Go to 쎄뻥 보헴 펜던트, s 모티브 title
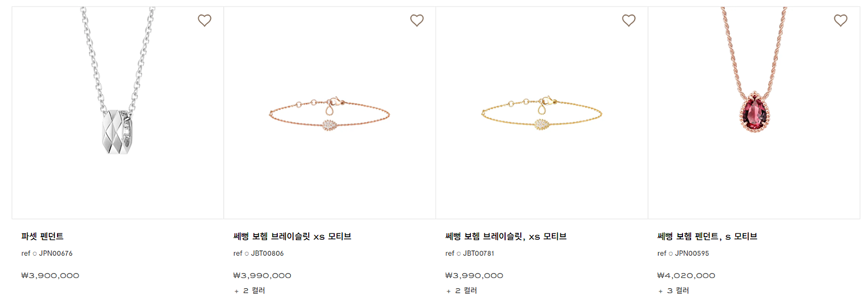Image resolution: width=868 pixels, height=298 pixels. (707, 236)
